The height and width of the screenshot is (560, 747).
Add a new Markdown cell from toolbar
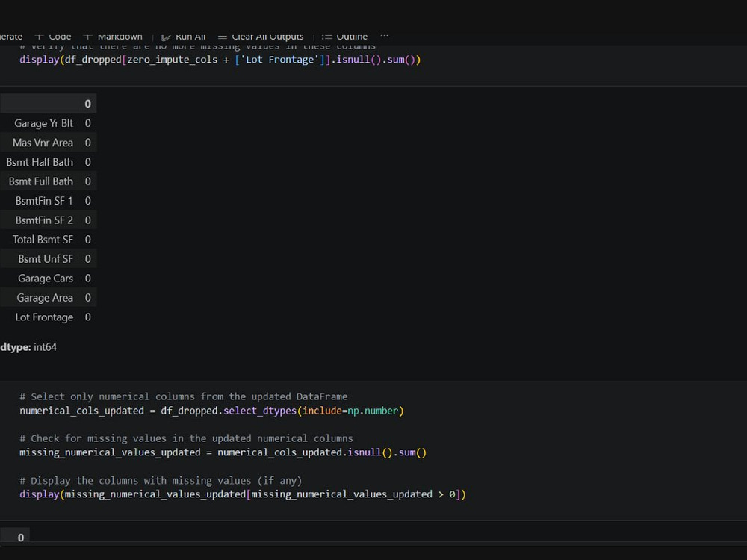(113, 36)
